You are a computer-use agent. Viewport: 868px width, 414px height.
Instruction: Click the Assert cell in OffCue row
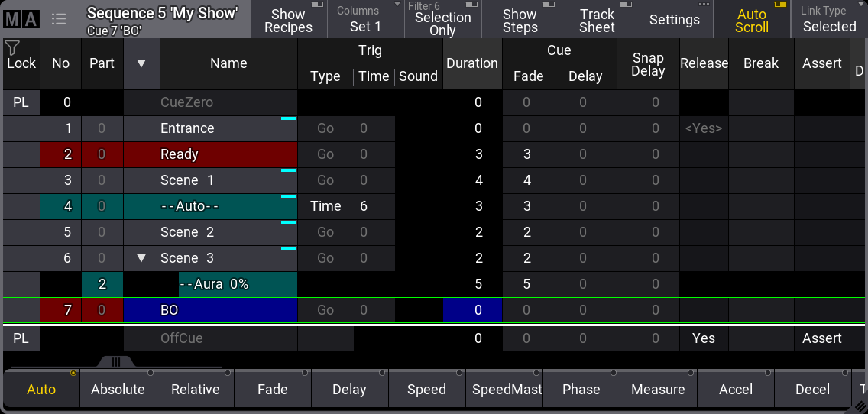pos(821,338)
